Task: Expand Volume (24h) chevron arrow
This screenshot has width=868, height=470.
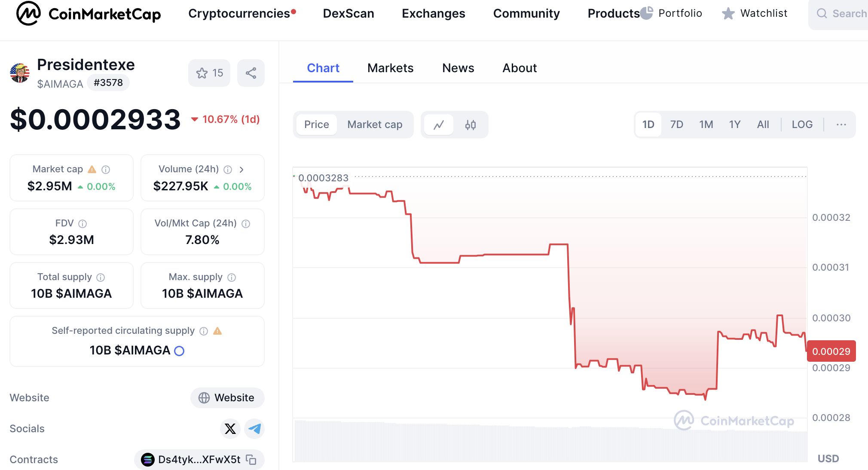Action: click(x=241, y=170)
